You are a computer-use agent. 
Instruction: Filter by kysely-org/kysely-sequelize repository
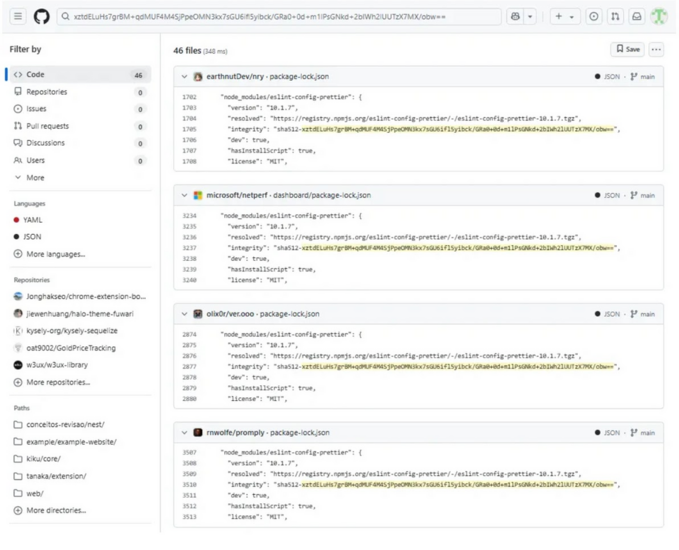click(80, 331)
